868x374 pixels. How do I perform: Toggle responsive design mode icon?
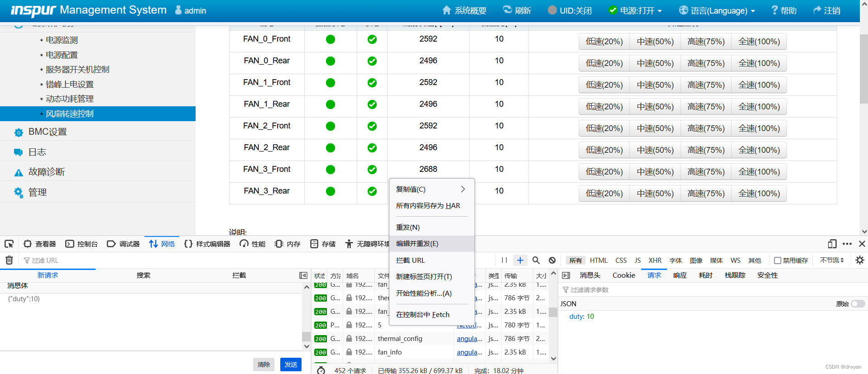coord(832,244)
